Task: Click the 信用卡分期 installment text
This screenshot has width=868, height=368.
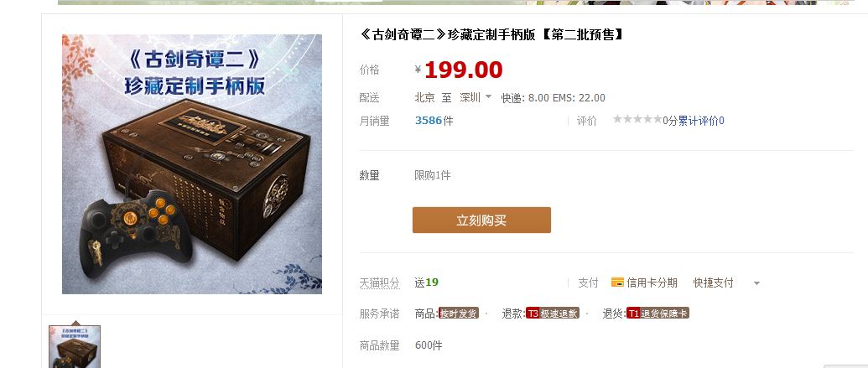Action: tap(652, 282)
